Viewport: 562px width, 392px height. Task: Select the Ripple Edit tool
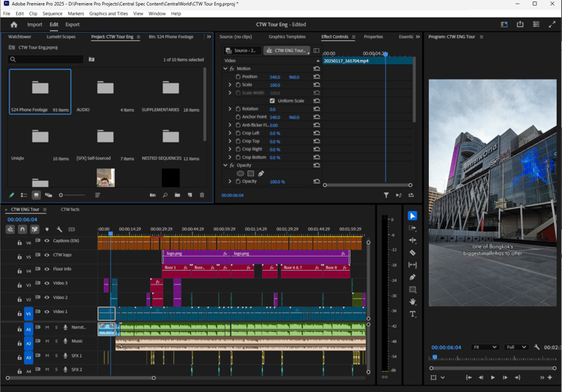point(413,240)
